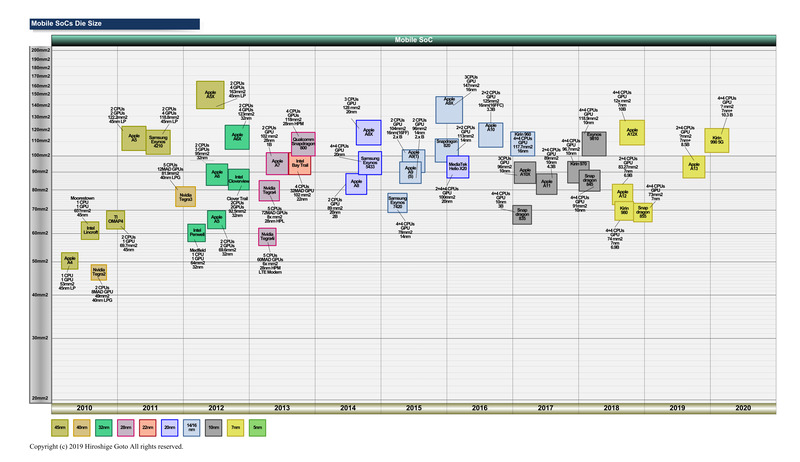The width and height of the screenshot is (800, 462).
Task: Select the Snapdragon 855 chip box
Action: [x=643, y=212]
